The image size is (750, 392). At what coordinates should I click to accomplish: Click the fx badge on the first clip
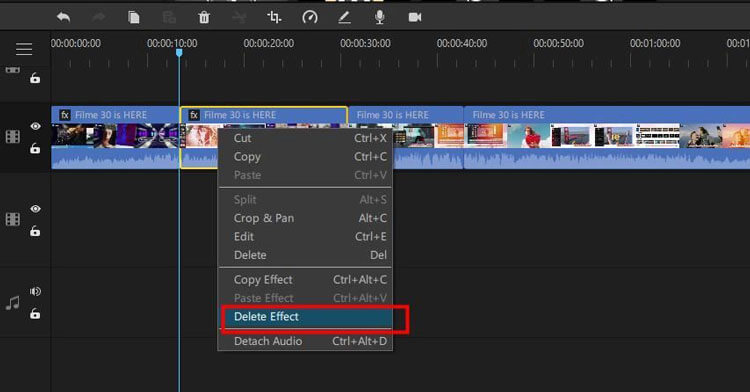coord(65,115)
